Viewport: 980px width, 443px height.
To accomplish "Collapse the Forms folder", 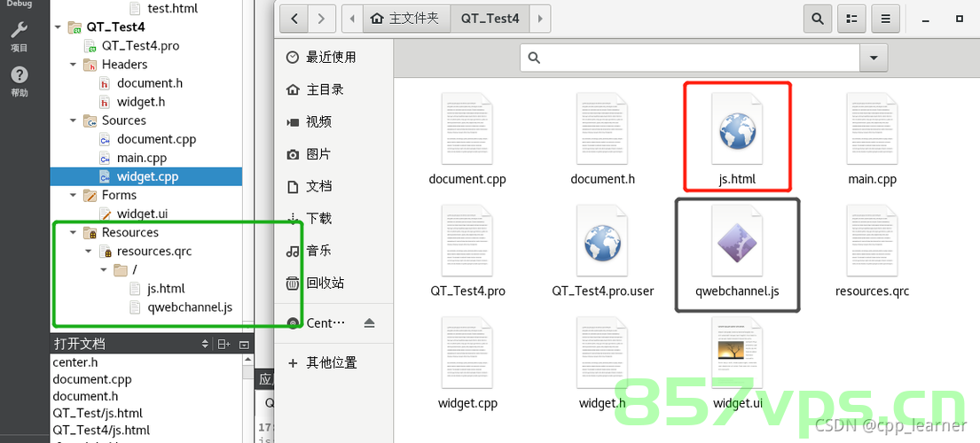I will tap(73, 195).
